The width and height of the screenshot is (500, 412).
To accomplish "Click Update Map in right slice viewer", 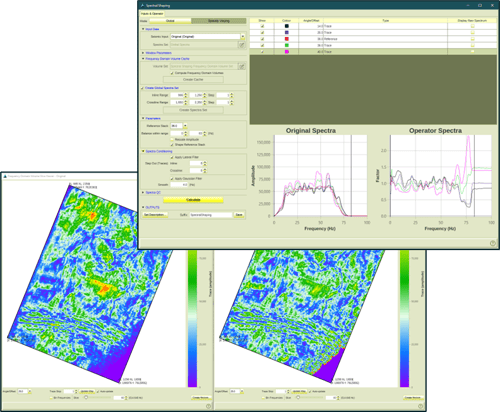I will (x=299, y=391).
